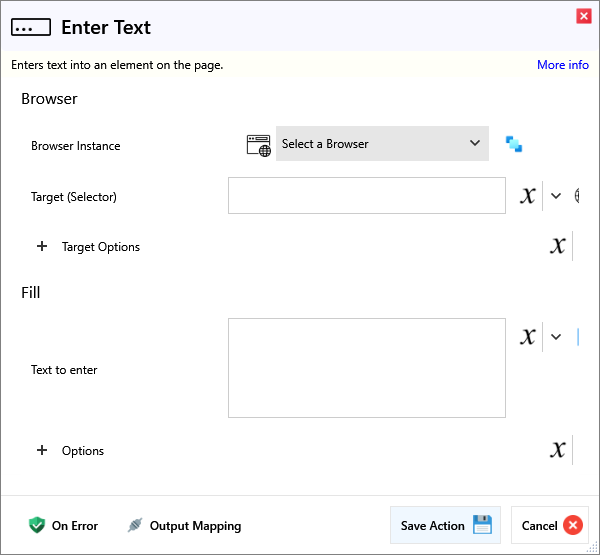Open the More info link
600x555 pixels.
click(x=562, y=65)
